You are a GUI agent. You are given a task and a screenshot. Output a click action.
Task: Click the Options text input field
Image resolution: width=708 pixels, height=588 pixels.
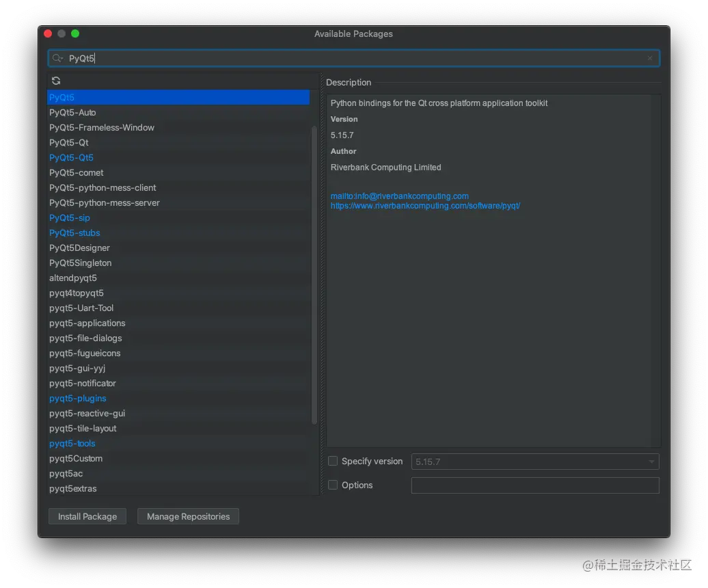point(535,485)
